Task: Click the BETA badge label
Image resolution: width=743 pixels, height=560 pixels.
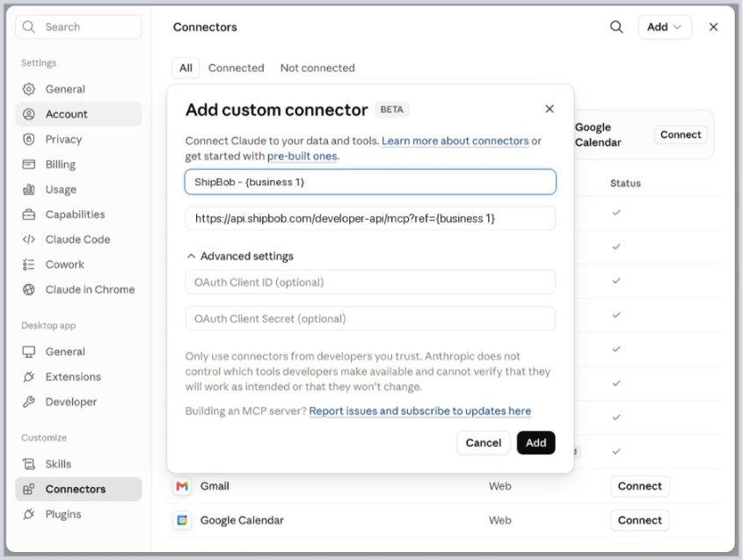Action: pos(392,109)
